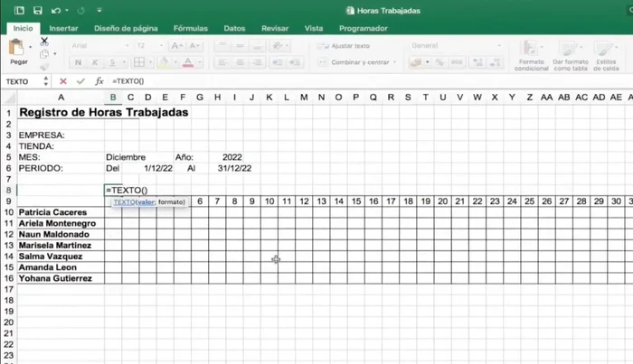The width and height of the screenshot is (633, 364).
Task: Cancel the formula with red X
Action: [x=63, y=81]
